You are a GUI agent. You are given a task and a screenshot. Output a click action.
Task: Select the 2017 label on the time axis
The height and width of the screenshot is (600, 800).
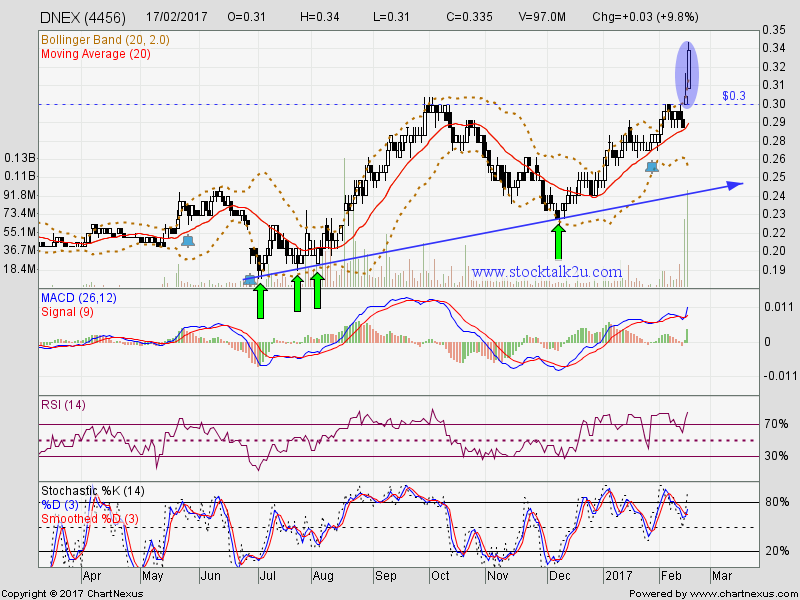click(618, 576)
